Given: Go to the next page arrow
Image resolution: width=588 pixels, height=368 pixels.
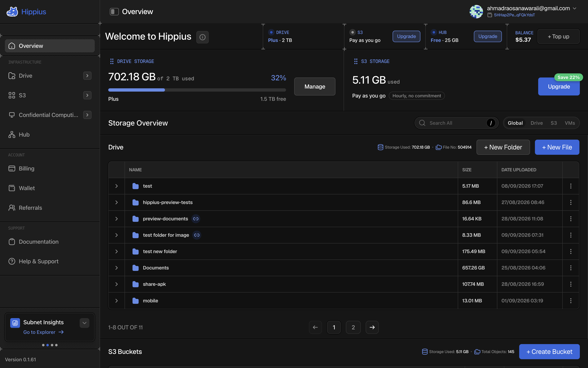Looking at the screenshot, I should click(372, 327).
